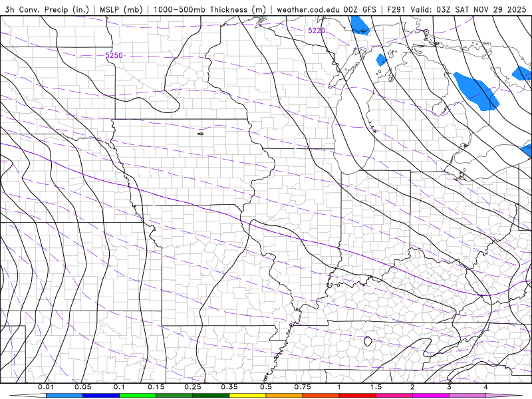532x399 pixels.
Task: Click the dark blue 0.05–0.1 legend swatch
Action: [x=101, y=396]
